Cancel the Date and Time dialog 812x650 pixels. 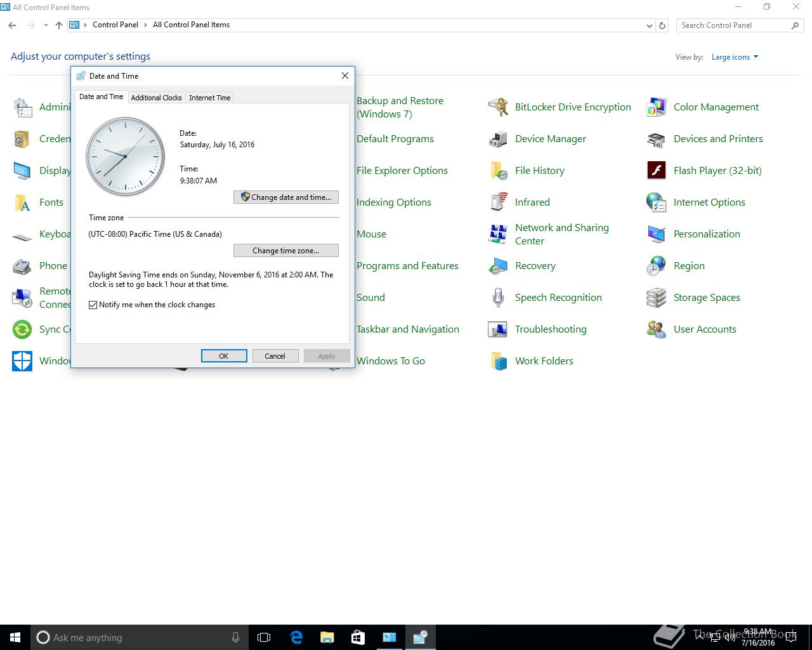point(275,356)
